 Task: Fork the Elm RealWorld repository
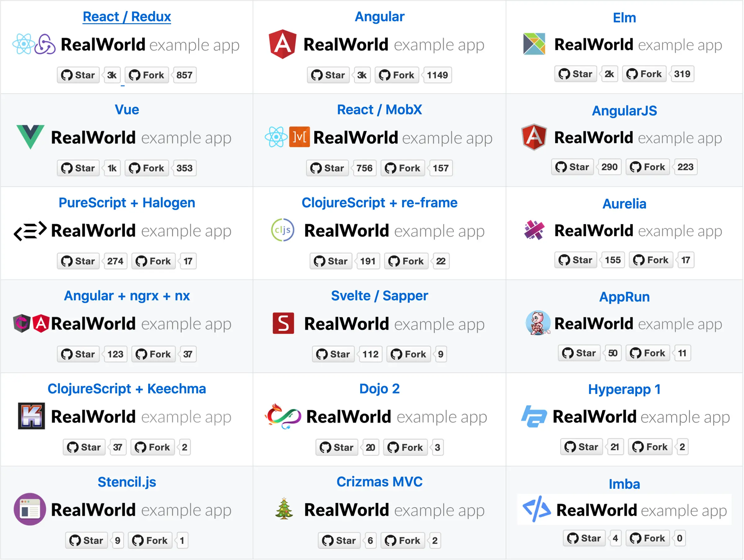[x=644, y=74]
